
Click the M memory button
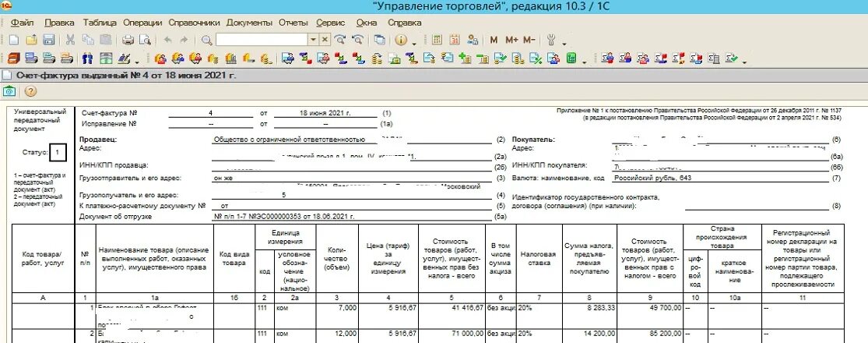point(494,40)
